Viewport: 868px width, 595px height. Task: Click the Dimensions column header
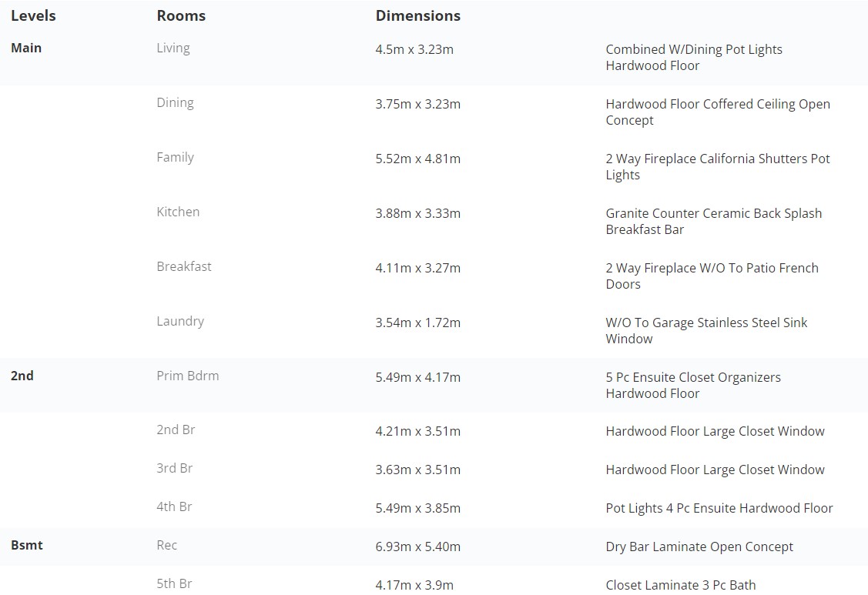(418, 15)
